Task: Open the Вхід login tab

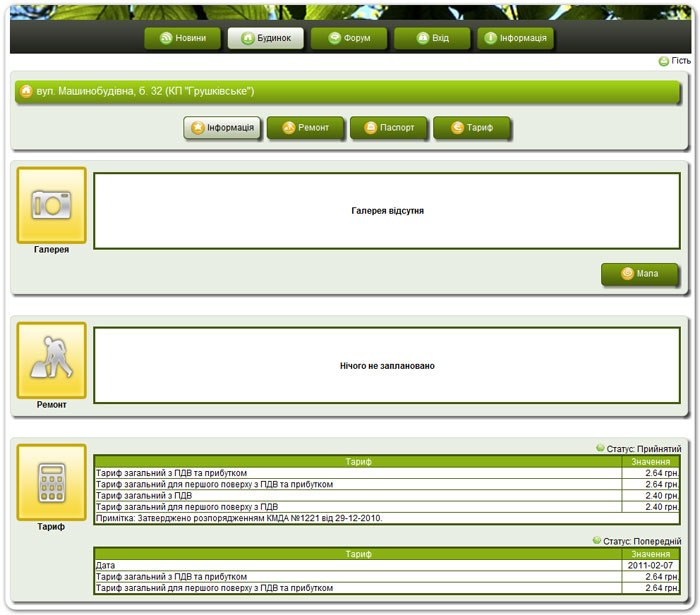Action: pyautogui.click(x=432, y=38)
